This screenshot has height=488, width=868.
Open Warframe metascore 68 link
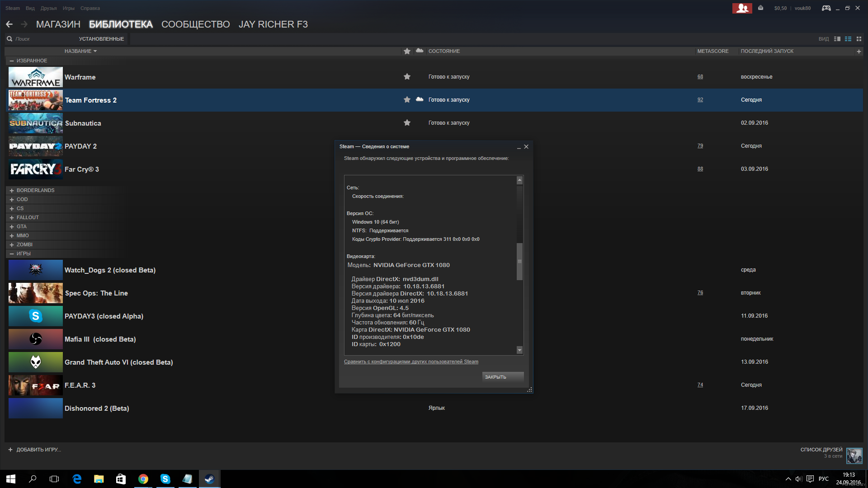tap(700, 76)
